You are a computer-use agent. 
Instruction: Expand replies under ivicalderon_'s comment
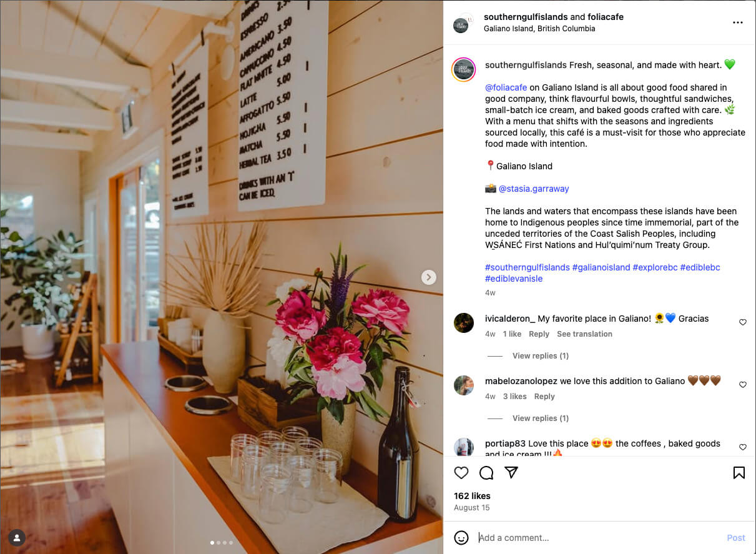point(541,356)
